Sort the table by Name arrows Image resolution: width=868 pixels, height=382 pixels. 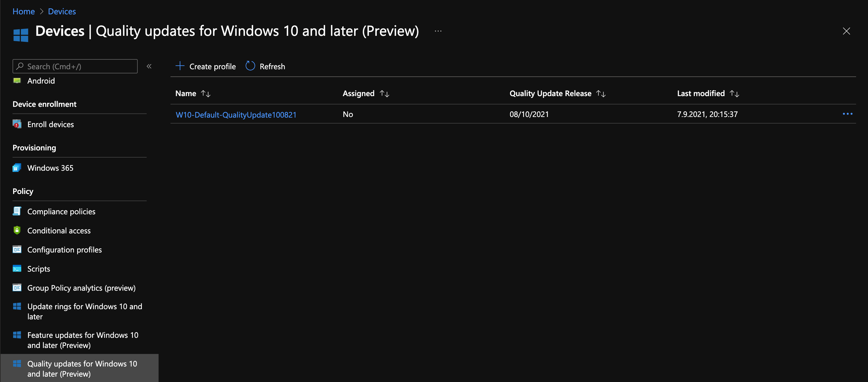(x=206, y=94)
